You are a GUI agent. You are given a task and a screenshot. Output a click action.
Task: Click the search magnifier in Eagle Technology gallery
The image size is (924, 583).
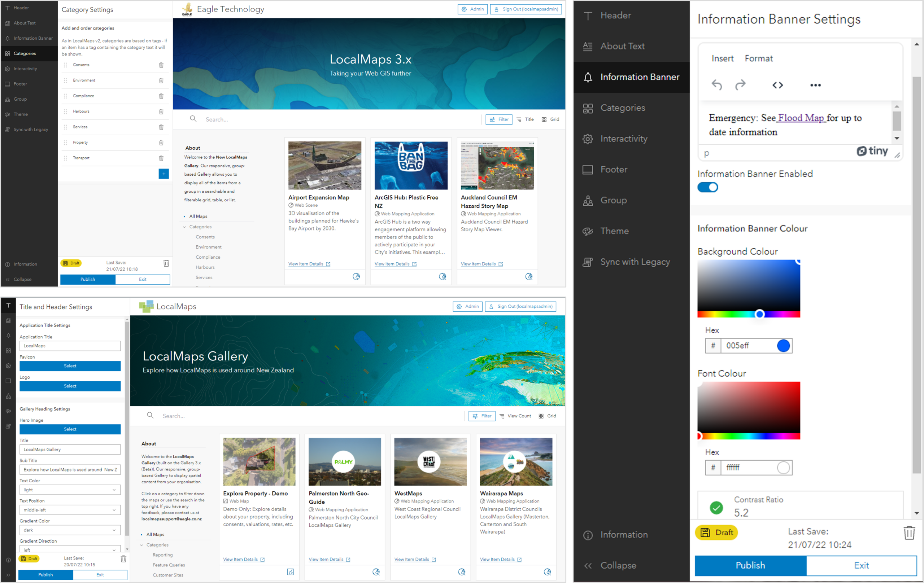pyautogui.click(x=193, y=119)
